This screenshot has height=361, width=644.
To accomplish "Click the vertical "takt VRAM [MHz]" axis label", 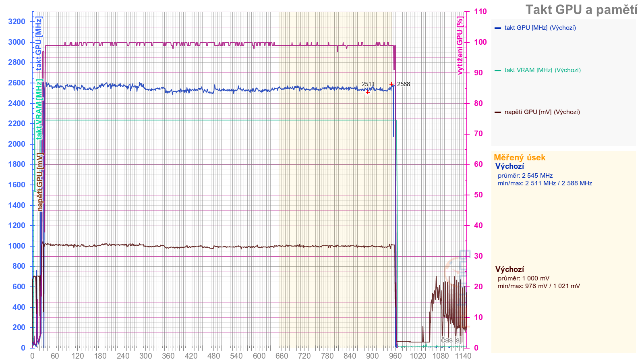I will tap(39, 109).
